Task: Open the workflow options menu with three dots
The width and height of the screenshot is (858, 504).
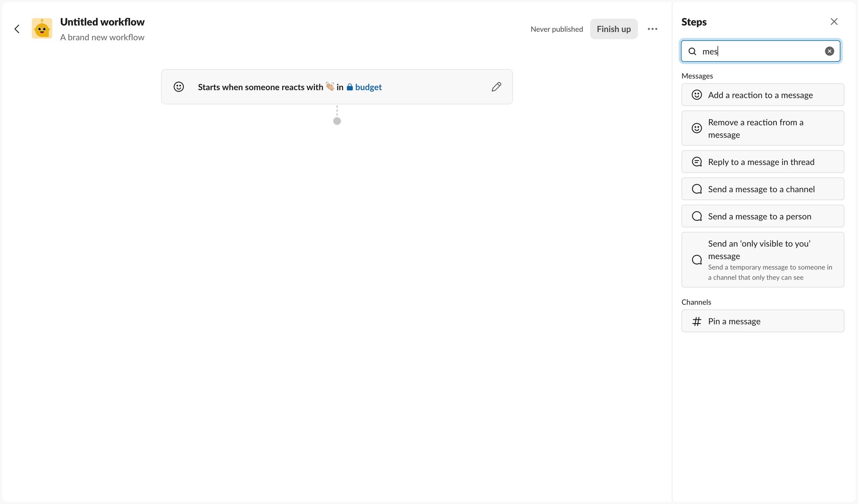Action: pyautogui.click(x=652, y=29)
